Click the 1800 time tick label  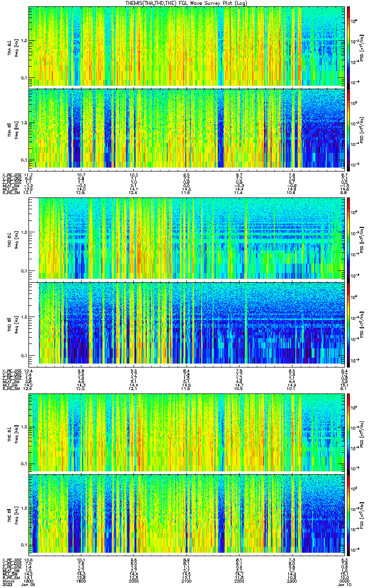(29, 582)
